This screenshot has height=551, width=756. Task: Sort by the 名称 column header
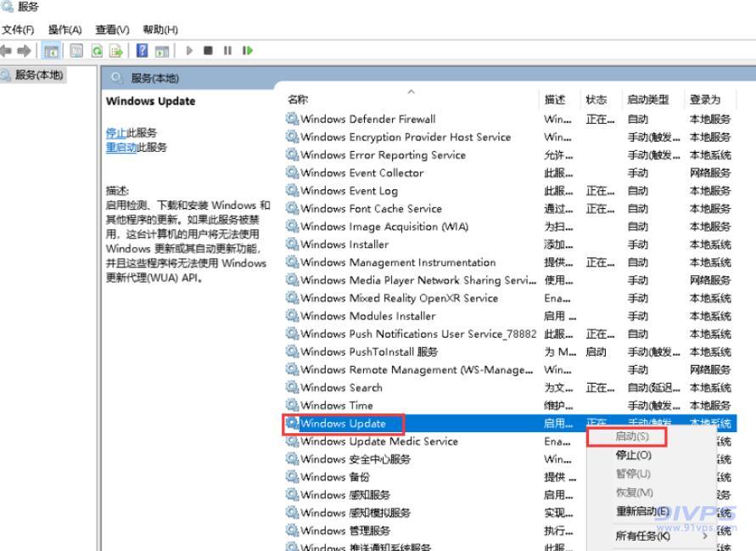[x=298, y=99]
